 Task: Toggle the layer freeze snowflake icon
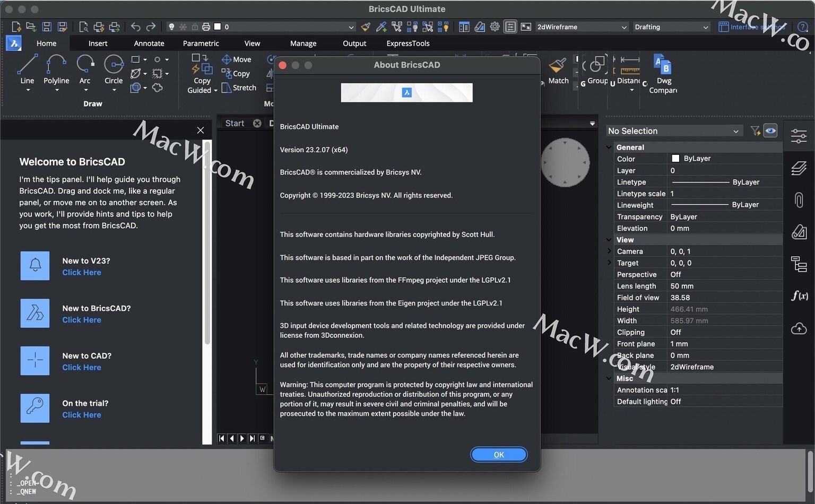click(183, 27)
